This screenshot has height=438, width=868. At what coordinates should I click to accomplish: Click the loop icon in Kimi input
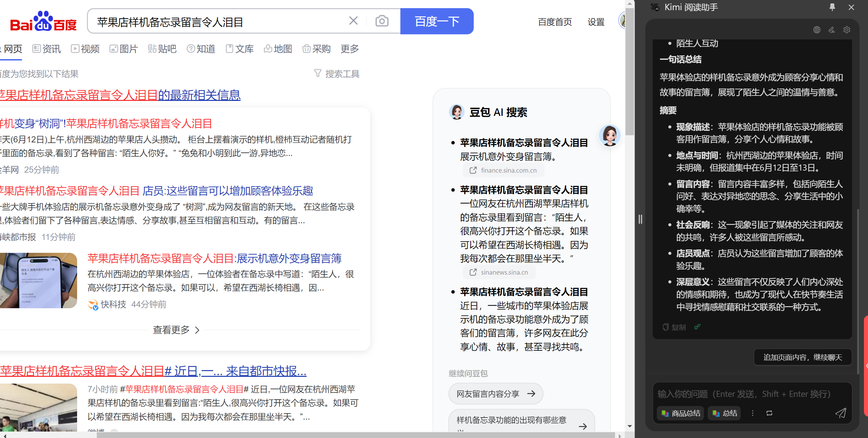click(x=769, y=413)
